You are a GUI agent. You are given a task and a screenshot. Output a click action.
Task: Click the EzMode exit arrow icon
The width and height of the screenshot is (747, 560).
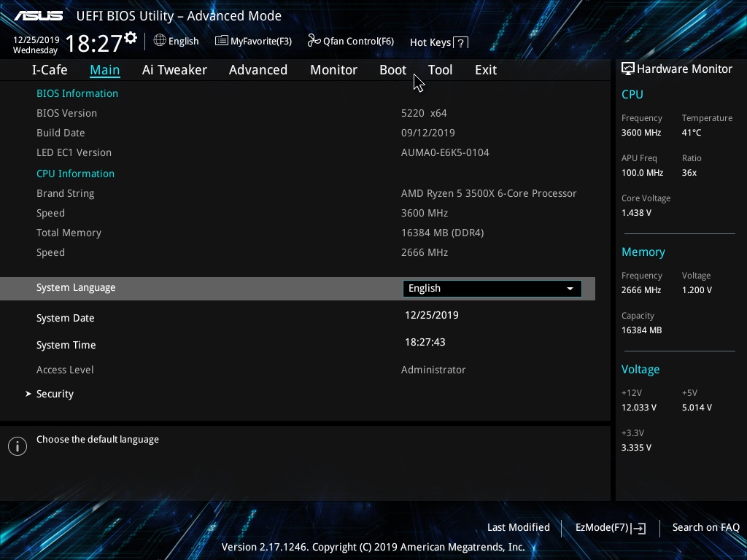(639, 528)
